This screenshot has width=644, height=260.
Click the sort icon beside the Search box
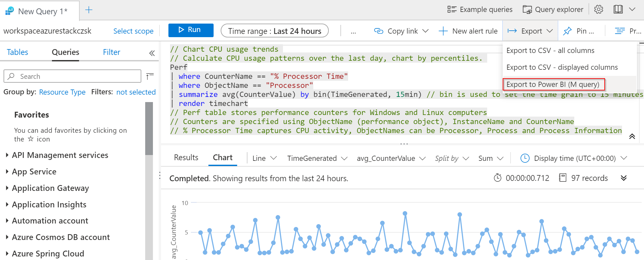click(x=150, y=76)
